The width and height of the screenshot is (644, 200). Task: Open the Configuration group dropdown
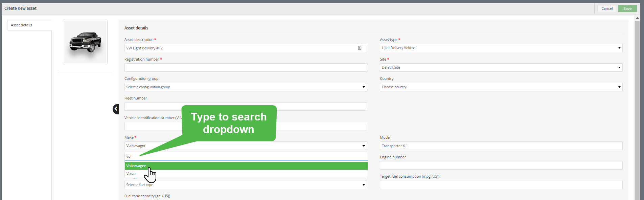pyautogui.click(x=246, y=87)
